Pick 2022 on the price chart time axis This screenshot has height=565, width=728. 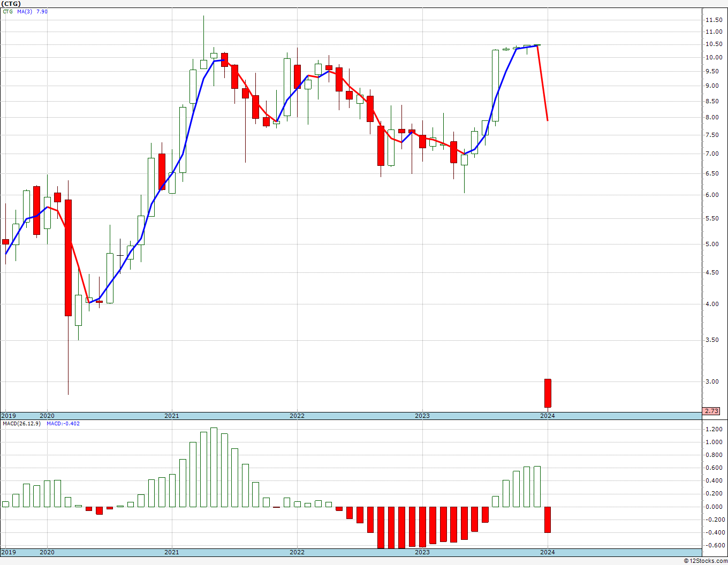[x=297, y=416]
